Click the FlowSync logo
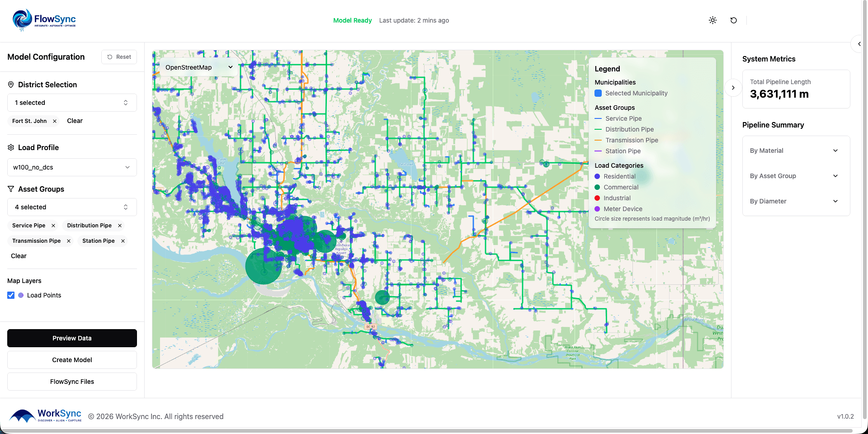Viewport: 868px width, 434px height. point(44,20)
